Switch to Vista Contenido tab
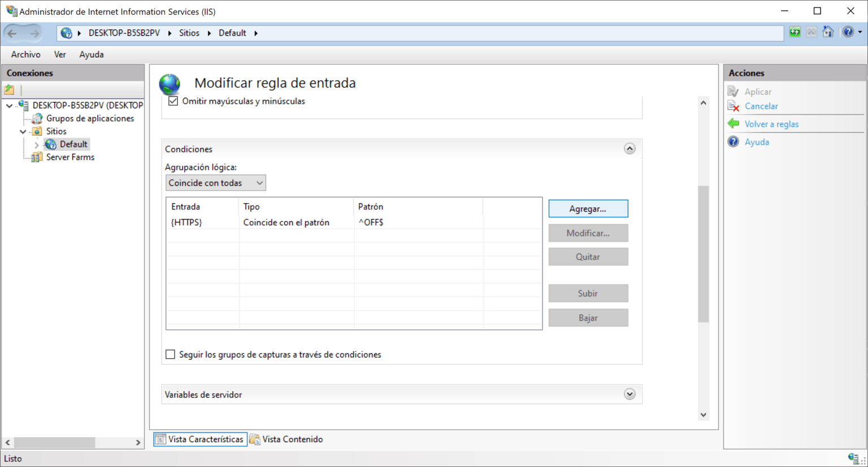 point(287,439)
